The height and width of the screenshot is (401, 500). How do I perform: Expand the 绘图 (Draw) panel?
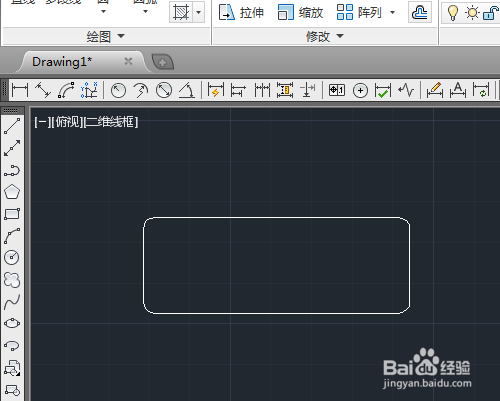(x=105, y=36)
